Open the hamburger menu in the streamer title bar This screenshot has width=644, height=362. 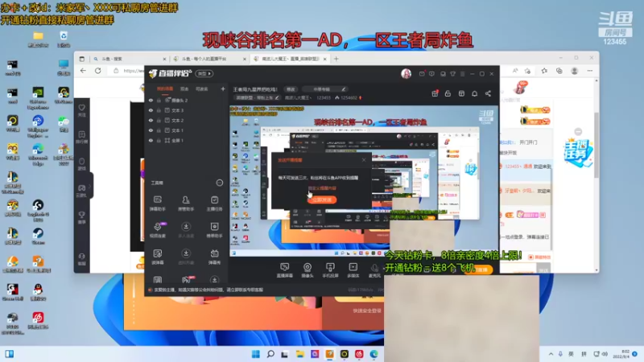click(x=462, y=74)
